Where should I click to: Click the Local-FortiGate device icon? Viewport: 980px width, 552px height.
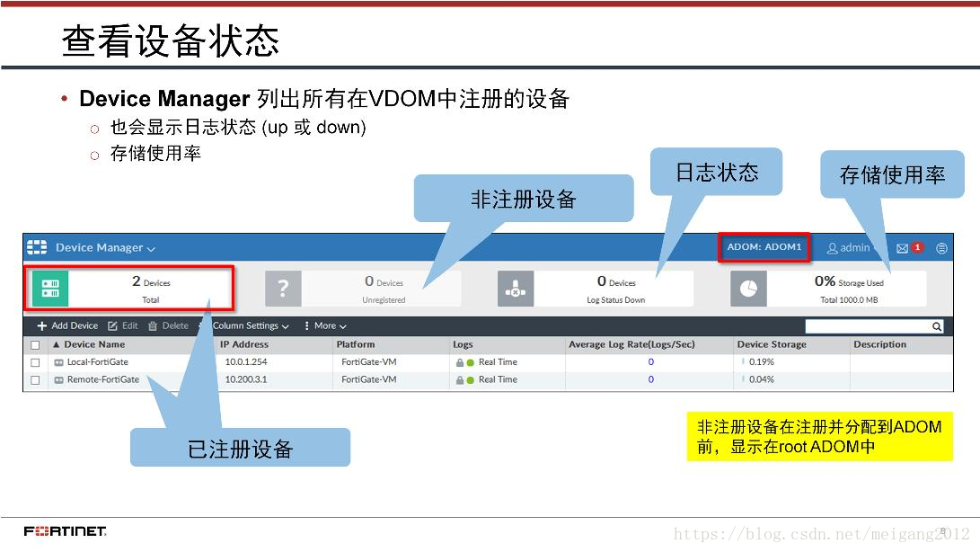[58, 362]
